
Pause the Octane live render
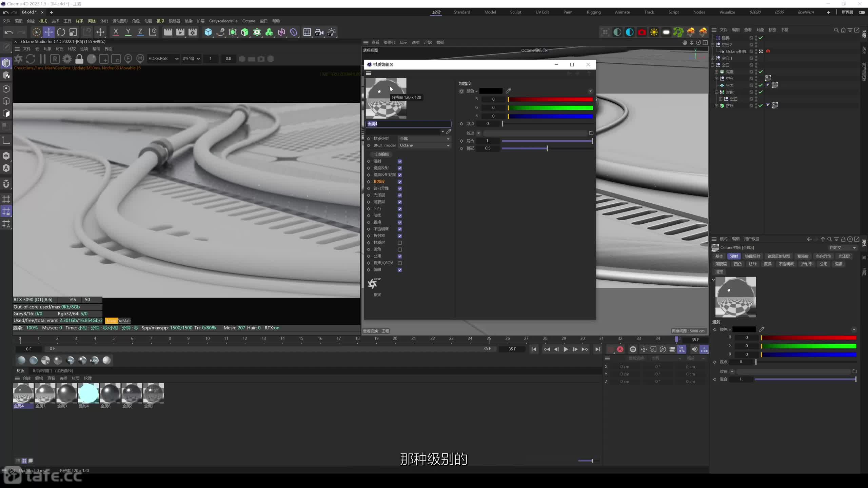pyautogui.click(x=43, y=59)
